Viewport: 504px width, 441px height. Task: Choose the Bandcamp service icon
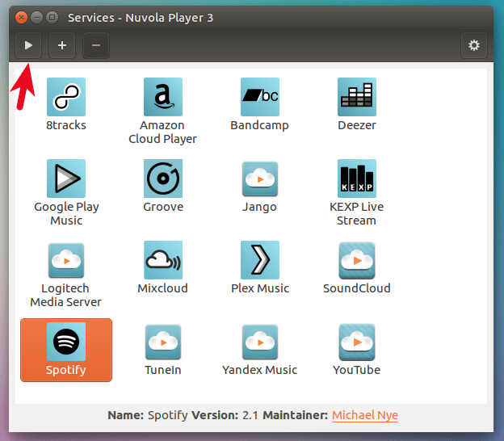point(259,98)
